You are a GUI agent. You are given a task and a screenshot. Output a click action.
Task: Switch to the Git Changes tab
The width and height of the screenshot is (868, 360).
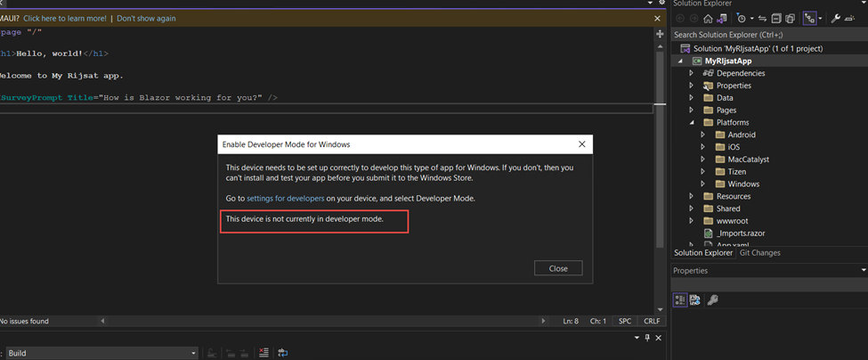tap(759, 253)
